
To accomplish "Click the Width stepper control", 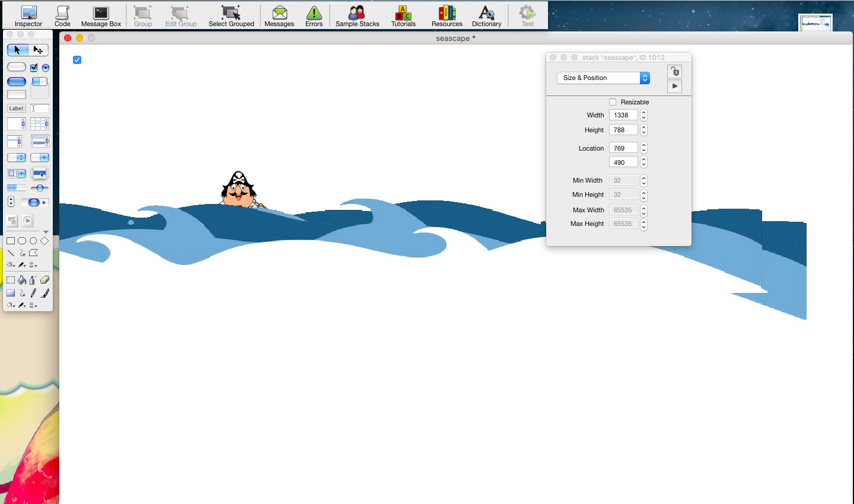I will [643, 115].
